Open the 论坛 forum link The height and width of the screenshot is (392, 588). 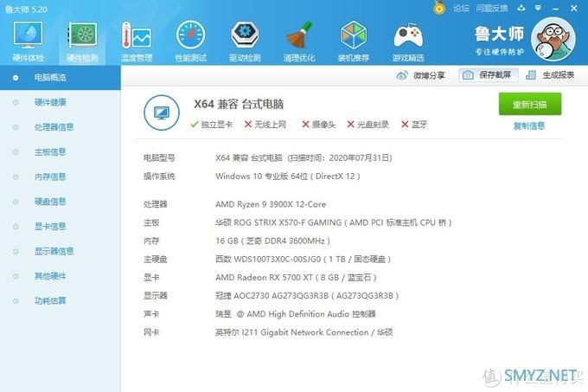click(x=461, y=8)
